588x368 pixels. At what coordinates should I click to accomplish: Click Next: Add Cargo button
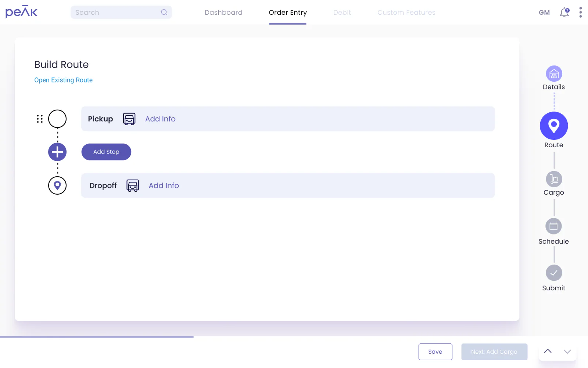click(494, 352)
